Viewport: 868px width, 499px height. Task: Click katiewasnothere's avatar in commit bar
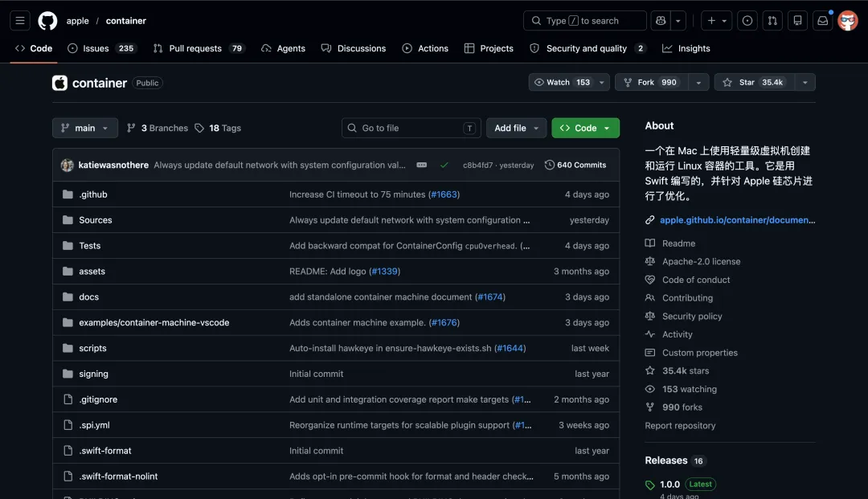pos(67,165)
